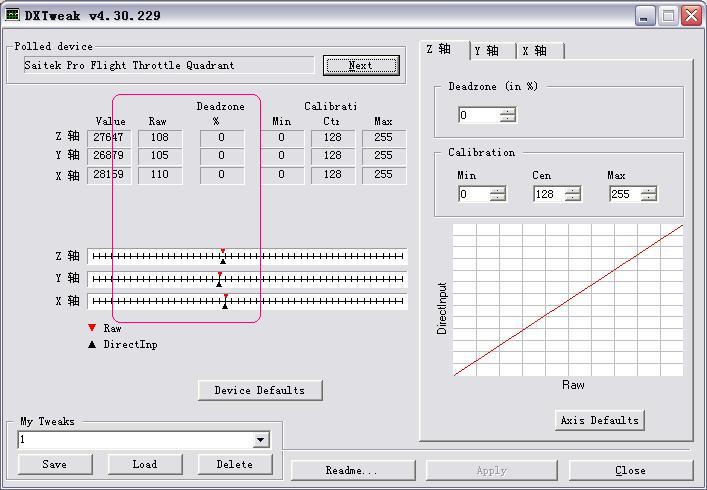The width and height of the screenshot is (707, 490).
Task: Click the Axis Defaults button
Action: click(600, 420)
